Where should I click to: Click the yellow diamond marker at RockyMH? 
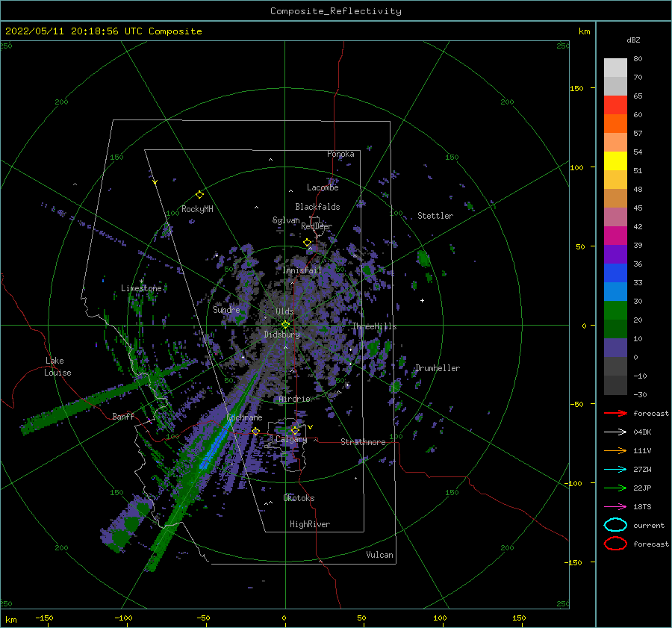click(x=199, y=195)
